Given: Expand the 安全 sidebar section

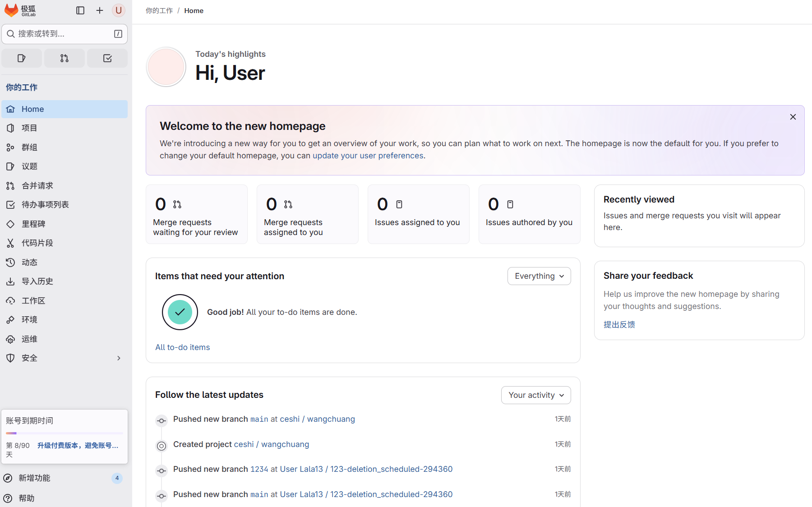Looking at the screenshot, I should pyautogui.click(x=119, y=358).
